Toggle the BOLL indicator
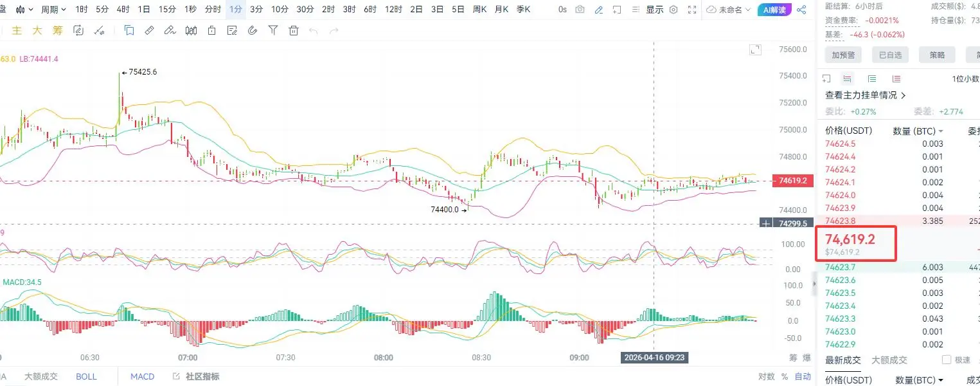980x386 pixels. 86,376
